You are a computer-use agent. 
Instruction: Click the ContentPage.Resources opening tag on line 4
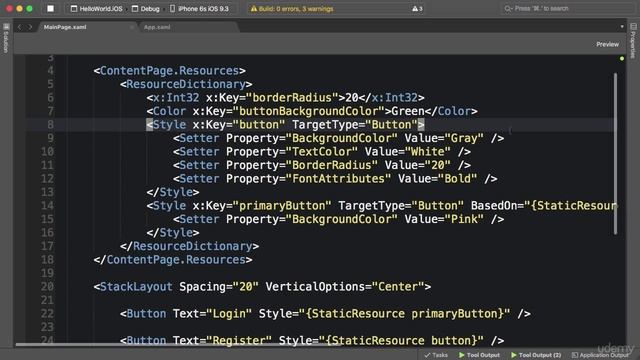pyautogui.click(x=169, y=71)
